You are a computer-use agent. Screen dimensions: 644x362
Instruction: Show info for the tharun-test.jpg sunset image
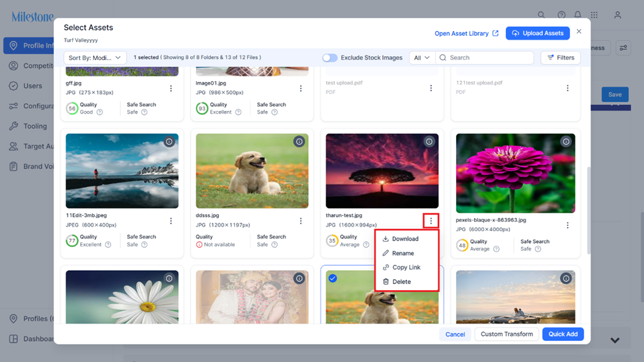coord(429,141)
